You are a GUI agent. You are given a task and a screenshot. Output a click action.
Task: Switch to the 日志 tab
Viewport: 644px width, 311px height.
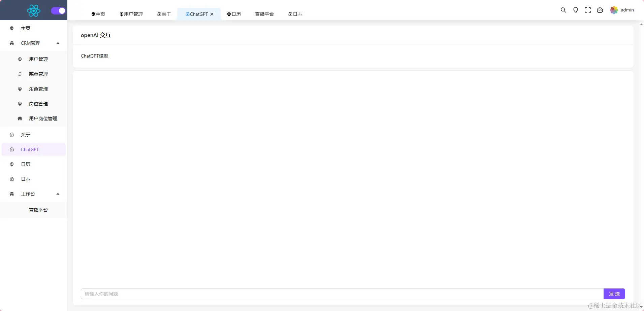click(x=295, y=14)
